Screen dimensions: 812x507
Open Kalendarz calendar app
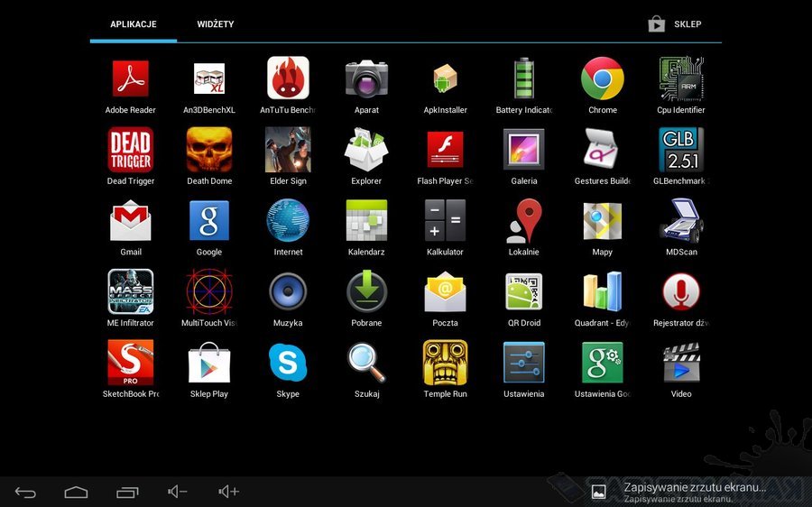coord(366,221)
